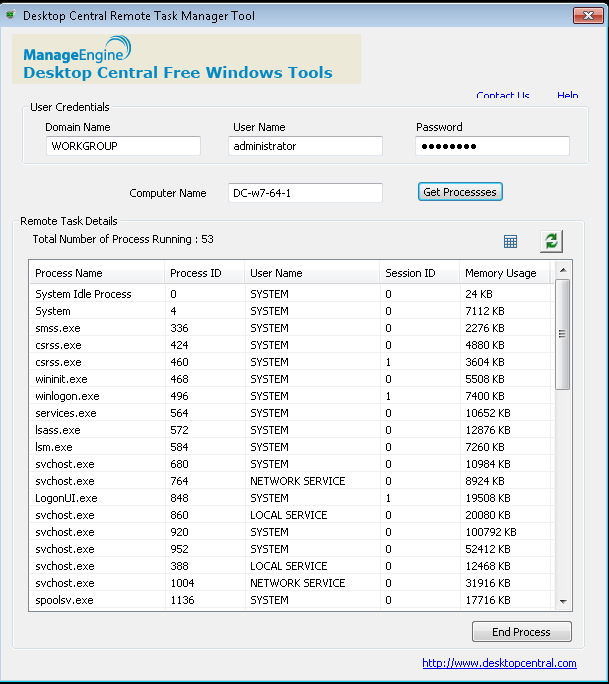Click memory value 100792 KB
Image resolution: width=609 pixels, height=684 pixels.
click(x=491, y=532)
